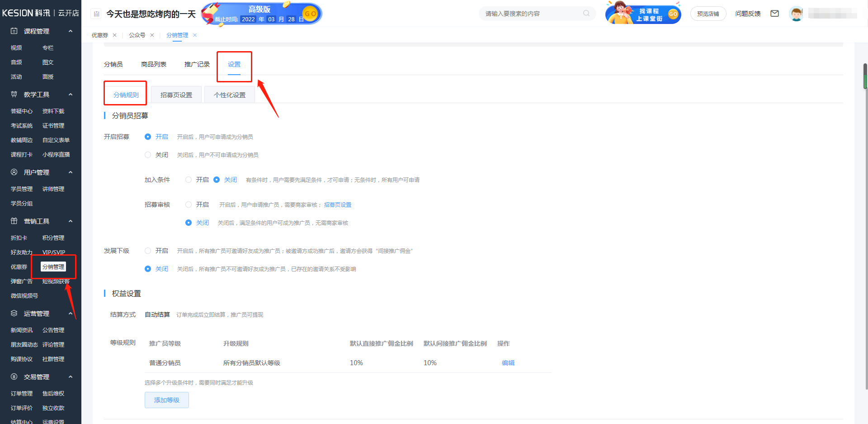
Task: Open 视频 under 课程管理
Action: pyautogui.click(x=16, y=48)
